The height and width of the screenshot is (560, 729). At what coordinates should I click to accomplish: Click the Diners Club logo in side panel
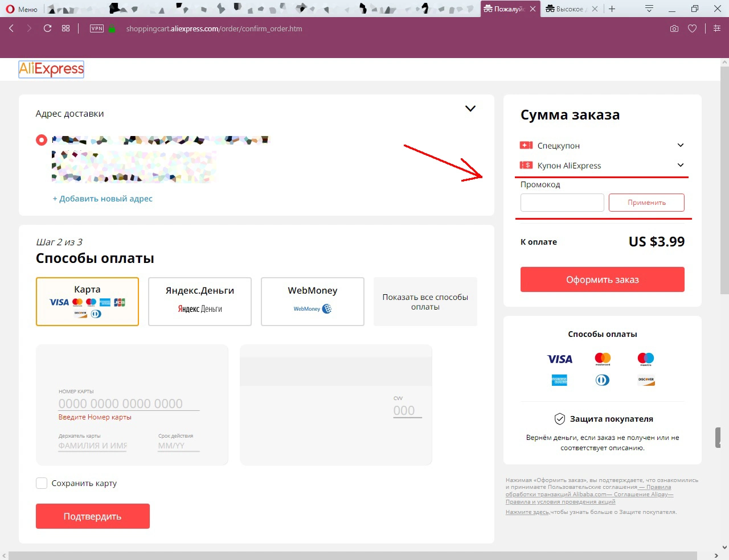click(603, 380)
